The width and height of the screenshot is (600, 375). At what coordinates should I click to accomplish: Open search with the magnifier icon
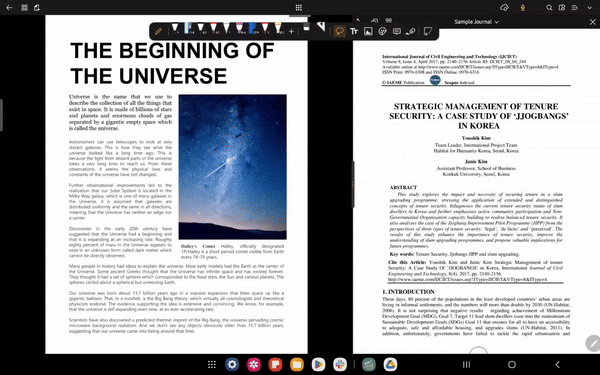(x=549, y=7)
